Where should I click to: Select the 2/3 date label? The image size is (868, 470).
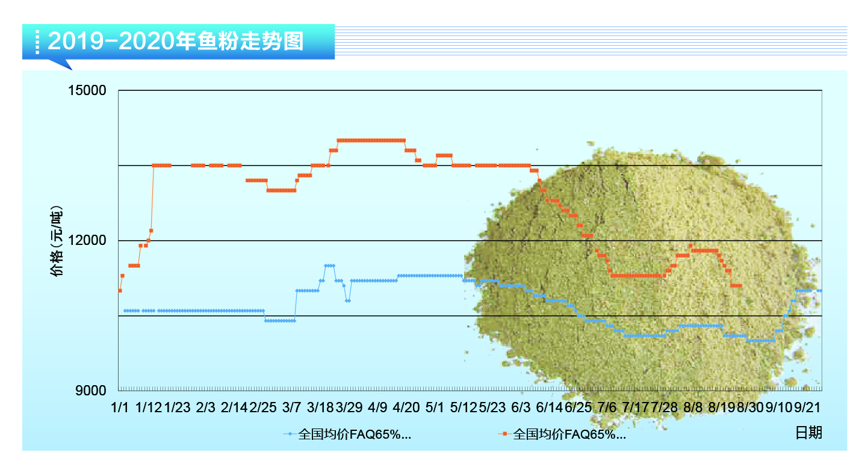206,407
